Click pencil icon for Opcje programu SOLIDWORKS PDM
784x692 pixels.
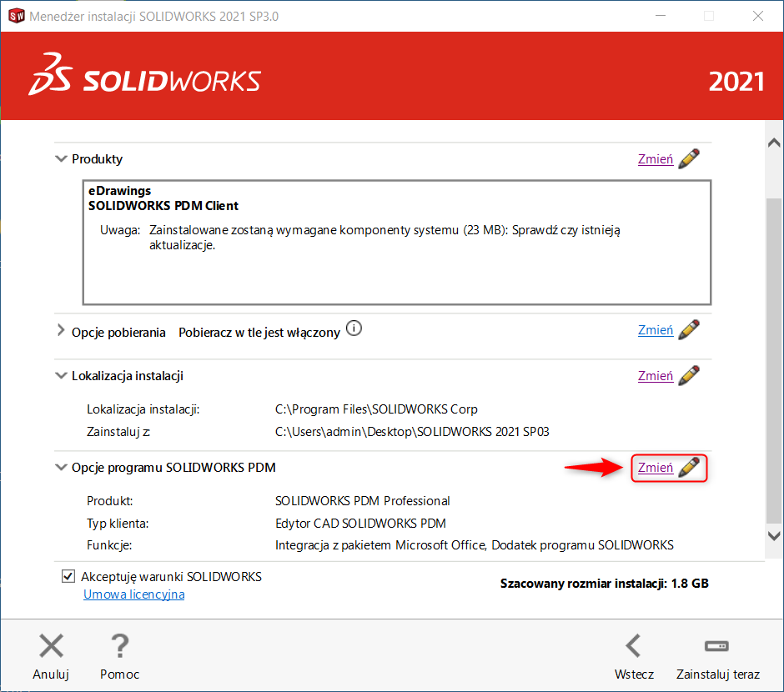point(688,468)
